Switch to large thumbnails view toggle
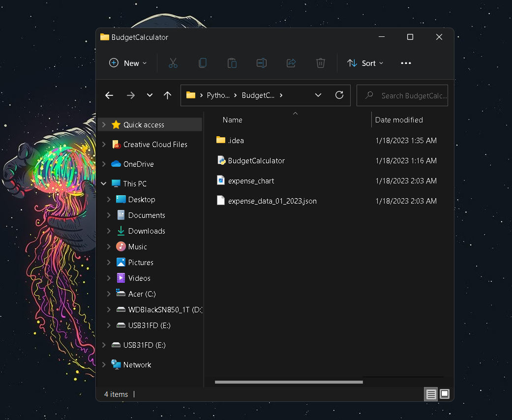 pyautogui.click(x=445, y=394)
